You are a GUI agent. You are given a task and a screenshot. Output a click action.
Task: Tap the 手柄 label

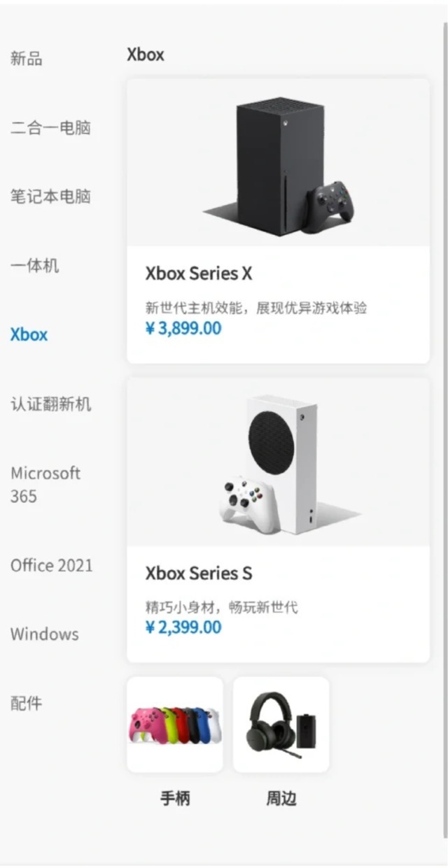(x=175, y=799)
